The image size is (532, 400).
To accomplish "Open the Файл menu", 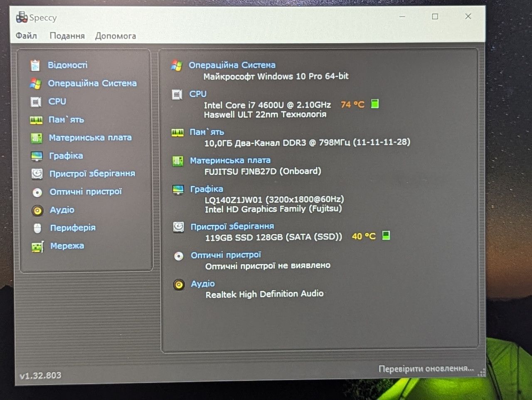I will coord(27,36).
